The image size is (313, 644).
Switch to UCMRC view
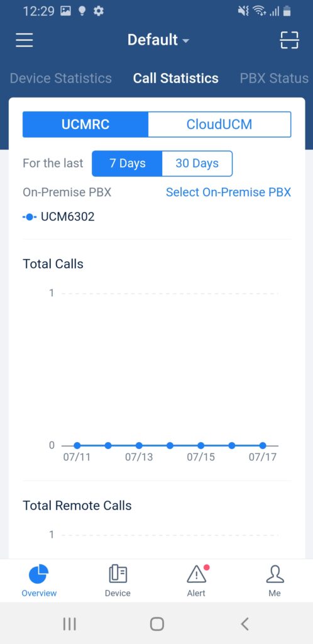coord(85,124)
